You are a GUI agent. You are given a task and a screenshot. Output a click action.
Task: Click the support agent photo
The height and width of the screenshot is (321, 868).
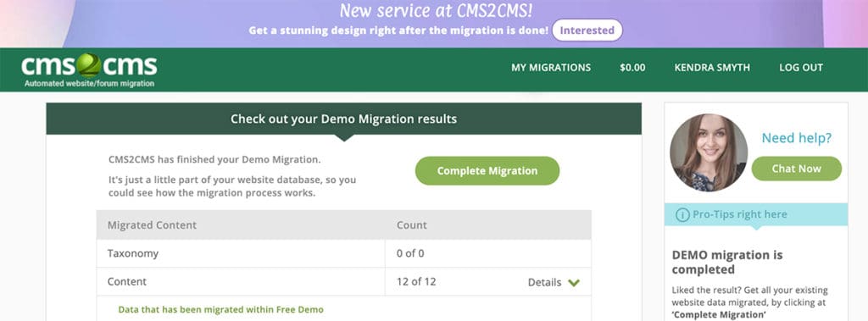[x=709, y=152]
